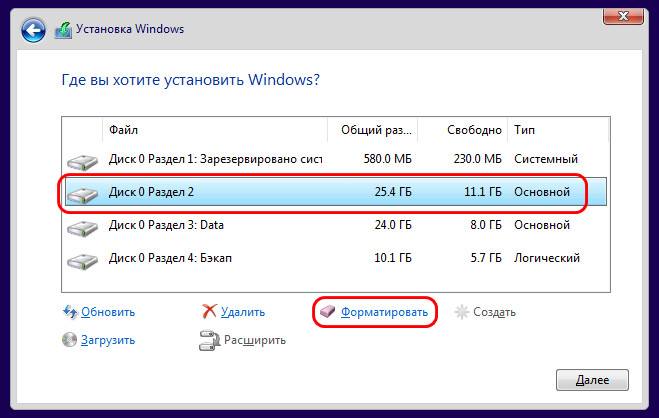Sort by the Свободно column header
The image size is (659, 418).
click(463, 130)
